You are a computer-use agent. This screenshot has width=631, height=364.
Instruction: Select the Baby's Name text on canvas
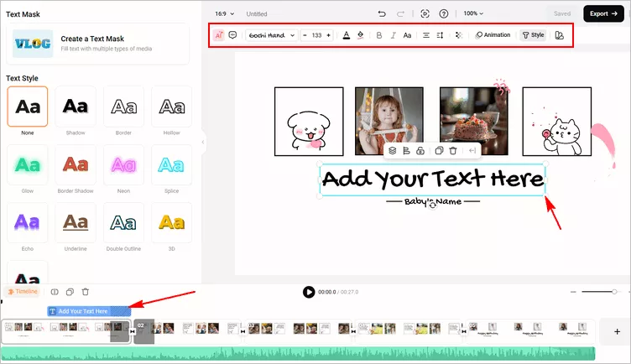click(x=433, y=201)
